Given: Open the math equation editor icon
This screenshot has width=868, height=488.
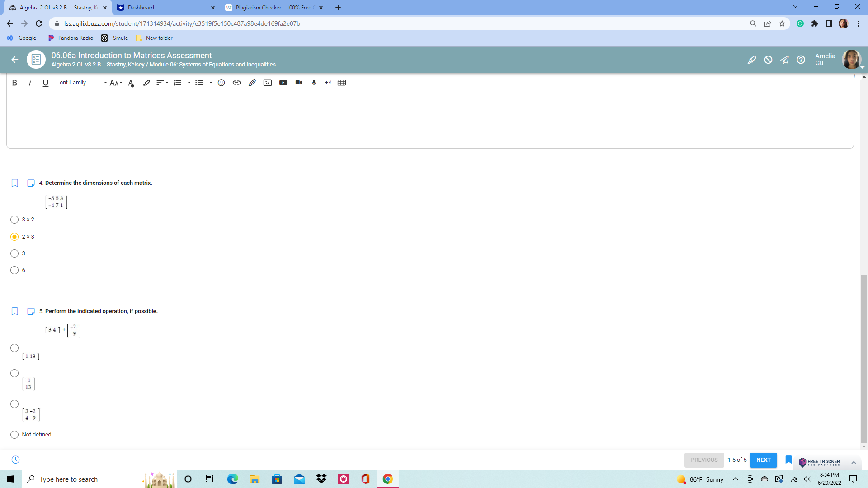Looking at the screenshot, I should click(328, 83).
